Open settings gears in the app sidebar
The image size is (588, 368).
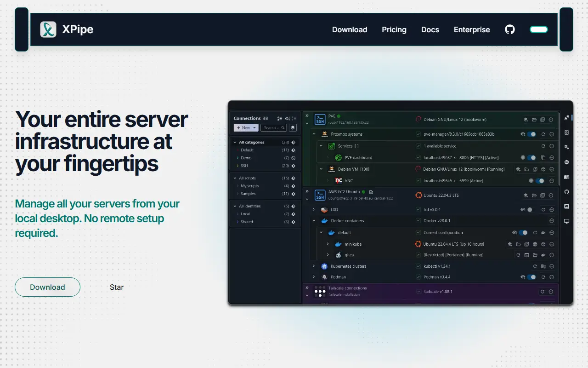(566, 147)
